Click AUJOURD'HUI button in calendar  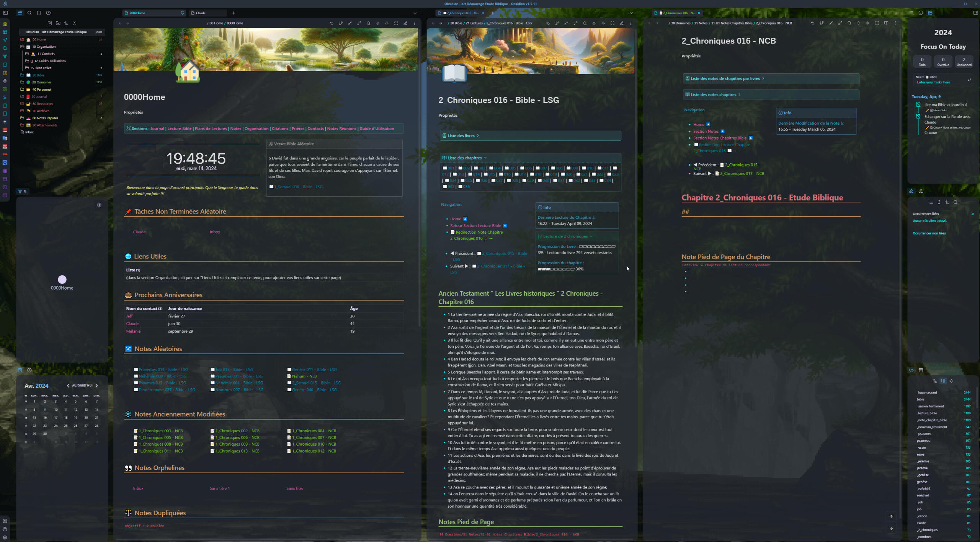tap(82, 386)
